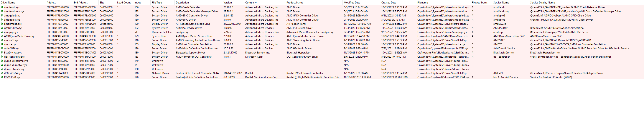Click the 'ATI Radeon Kernel Mode Drive' description
Image resolution: width=644 pixels, height=123 pixels.
point(193,24)
